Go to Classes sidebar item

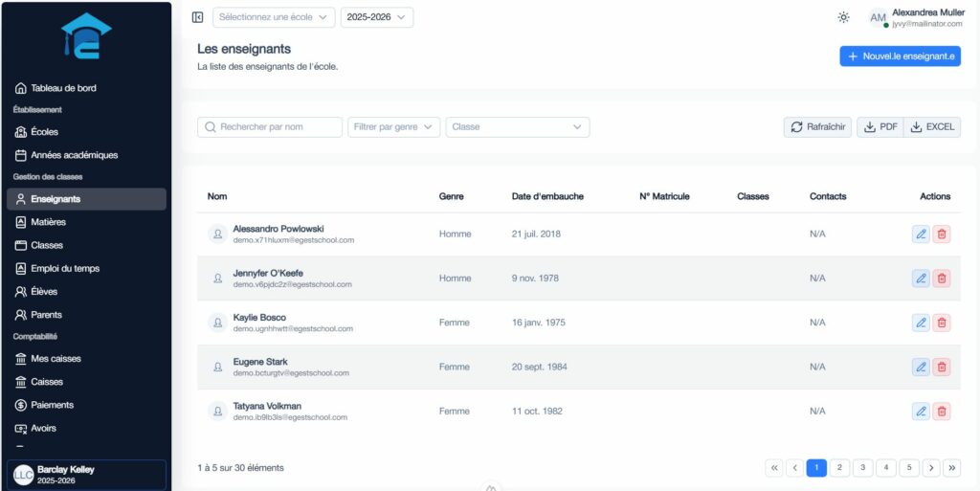pos(86,245)
